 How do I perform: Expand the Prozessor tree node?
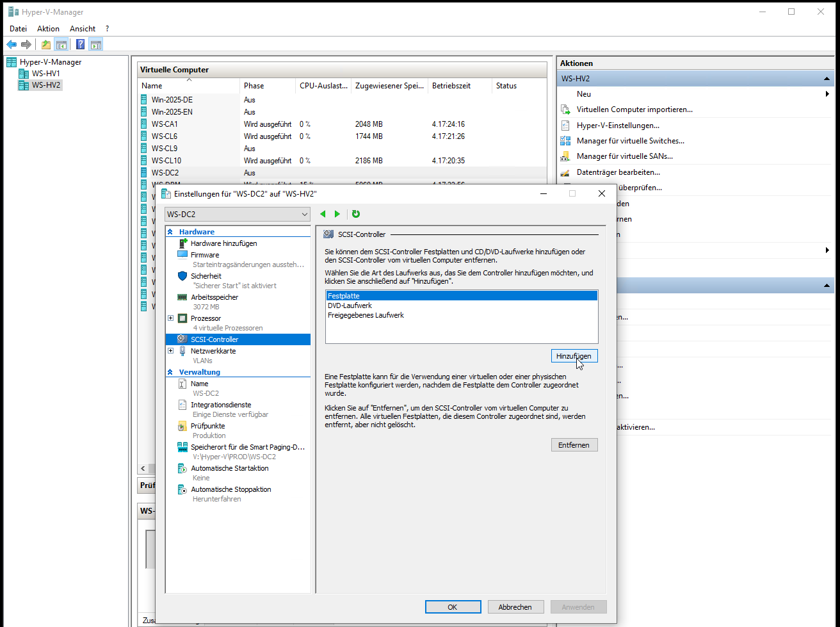point(170,318)
